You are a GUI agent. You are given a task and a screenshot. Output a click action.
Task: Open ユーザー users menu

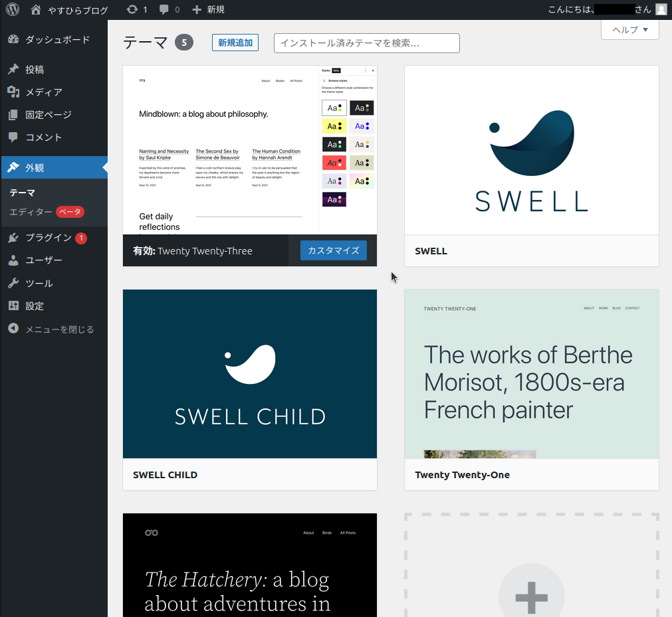tap(54, 260)
